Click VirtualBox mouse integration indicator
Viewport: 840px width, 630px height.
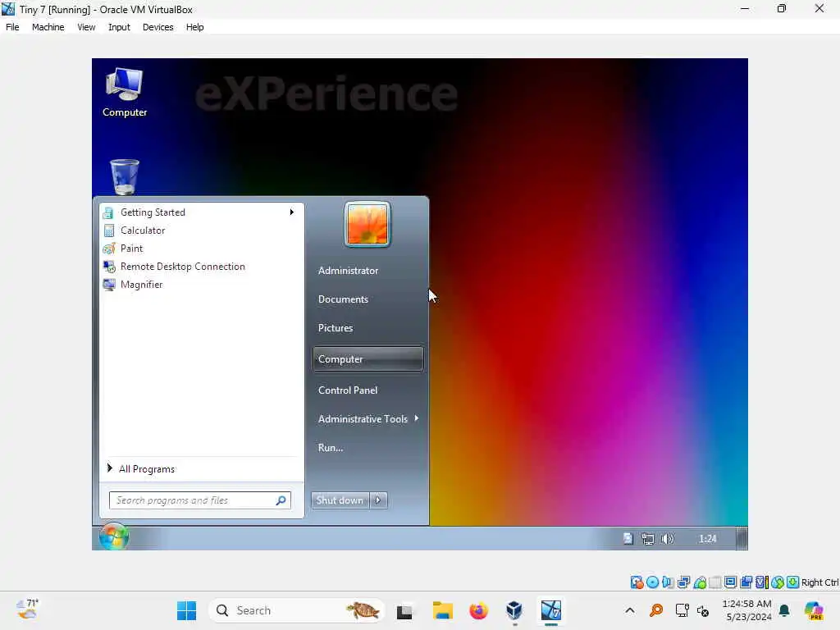point(778,582)
